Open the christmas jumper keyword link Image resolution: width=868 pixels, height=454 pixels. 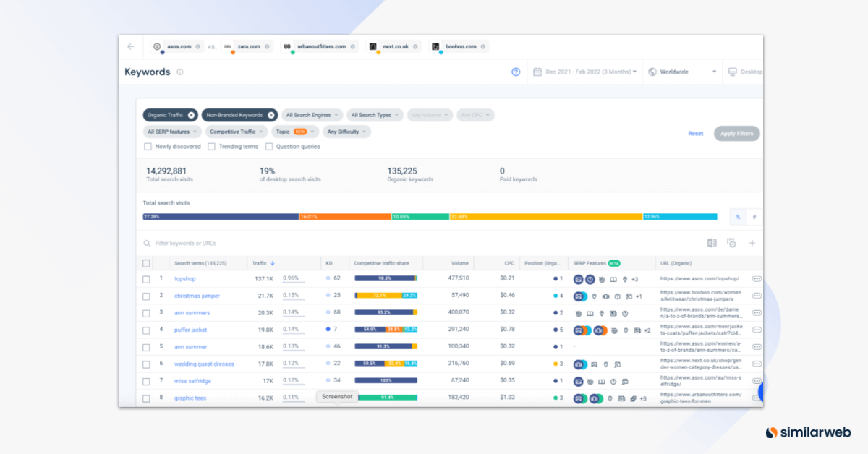point(197,296)
